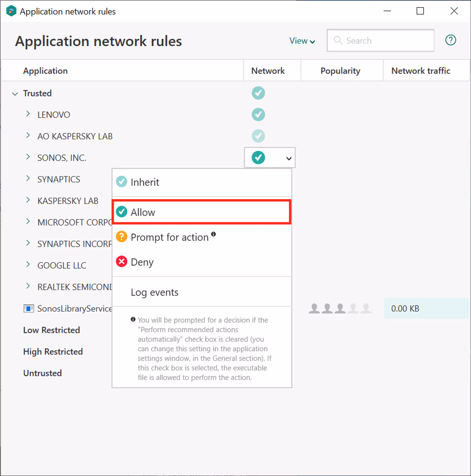471x476 pixels.
Task: Click AO KASPERSKY LAB network status icon
Action: pos(258,136)
